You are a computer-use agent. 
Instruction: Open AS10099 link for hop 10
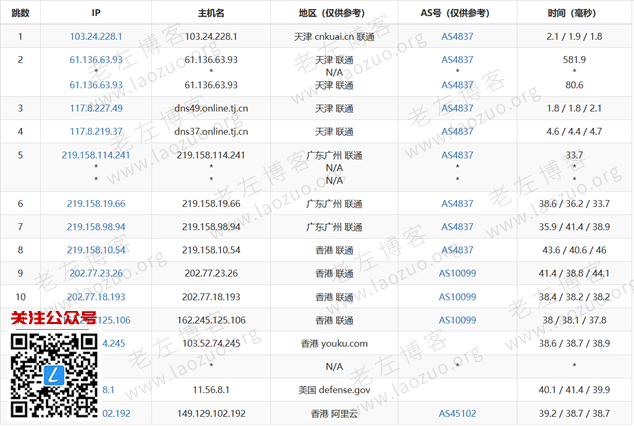click(457, 297)
